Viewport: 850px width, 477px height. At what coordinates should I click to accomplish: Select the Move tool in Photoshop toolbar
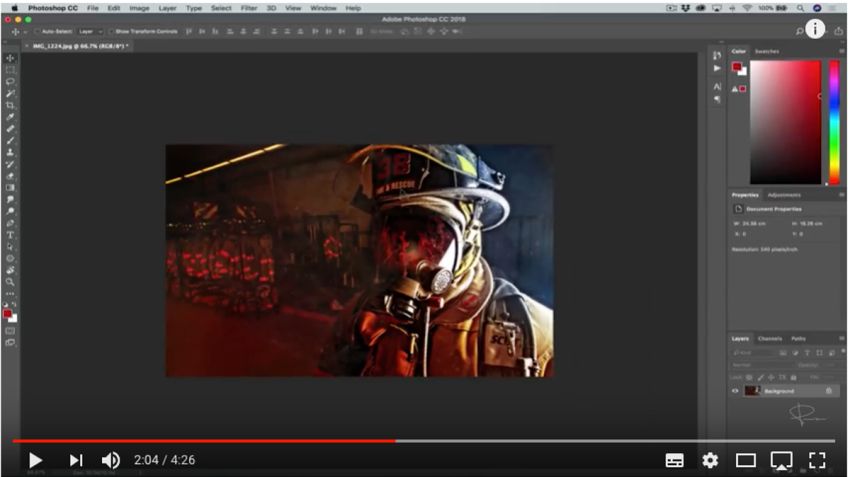click(10, 58)
